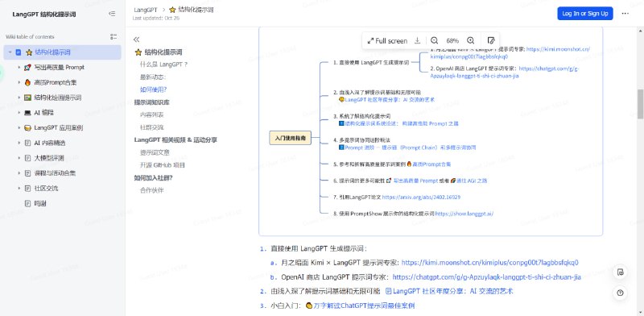
Task: Jump to LangGPT 相关视频 & 活动分享 heading
Action: (x=175, y=140)
